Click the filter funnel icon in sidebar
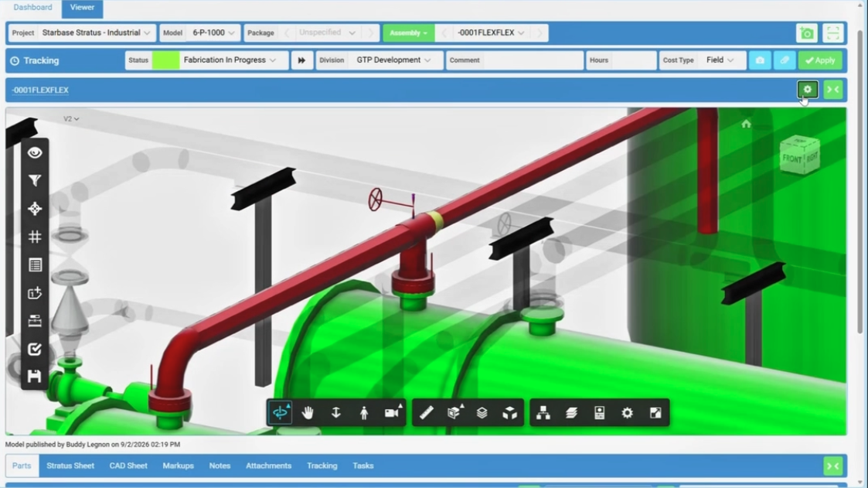868x488 pixels. click(x=35, y=180)
